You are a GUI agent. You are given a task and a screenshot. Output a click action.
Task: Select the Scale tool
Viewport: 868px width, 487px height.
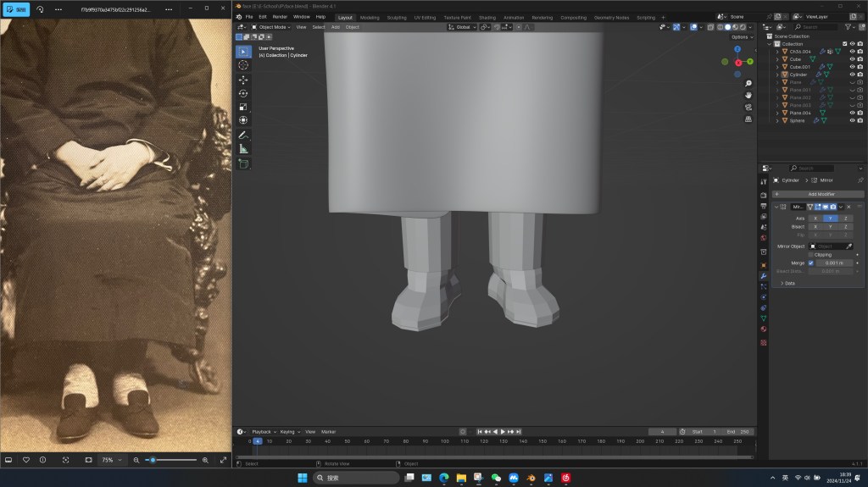click(243, 107)
